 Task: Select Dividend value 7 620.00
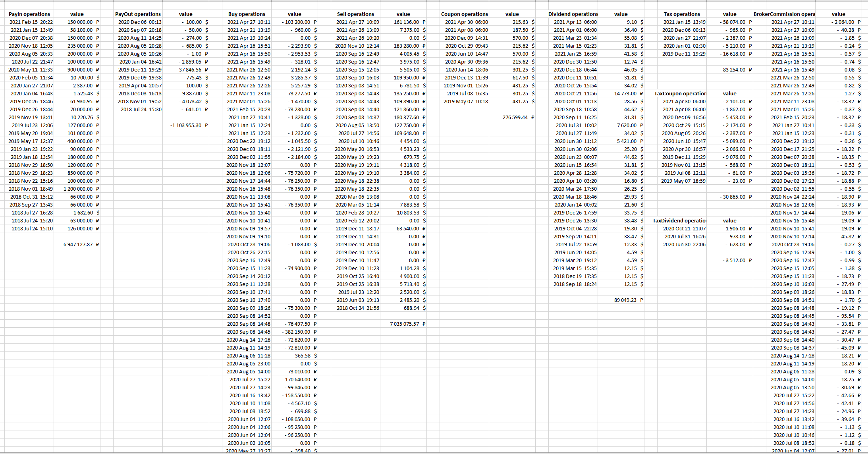pos(621,125)
